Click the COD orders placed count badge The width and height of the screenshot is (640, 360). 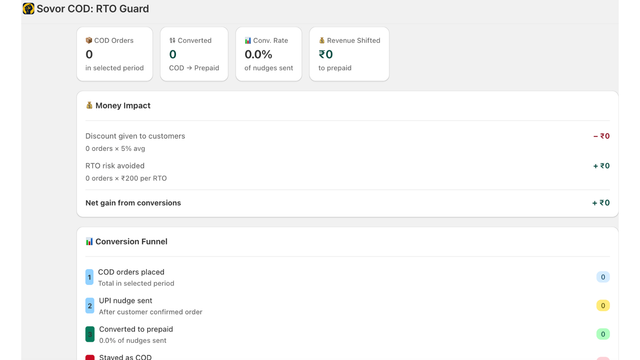point(603,277)
